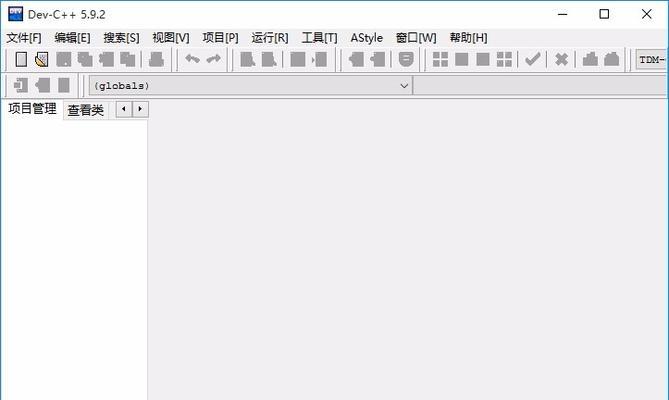Click the Run toolbar icon
The width and height of the screenshot is (669, 400).
[462, 60]
